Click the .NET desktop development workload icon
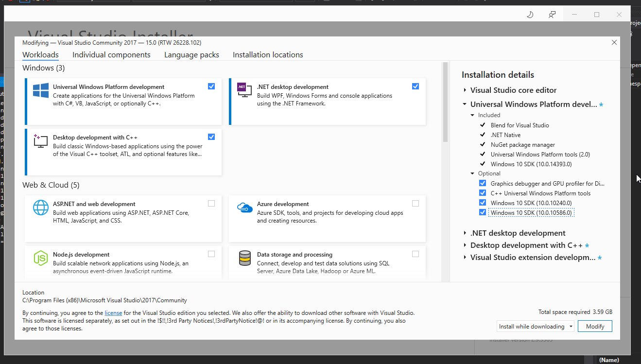 click(x=244, y=89)
